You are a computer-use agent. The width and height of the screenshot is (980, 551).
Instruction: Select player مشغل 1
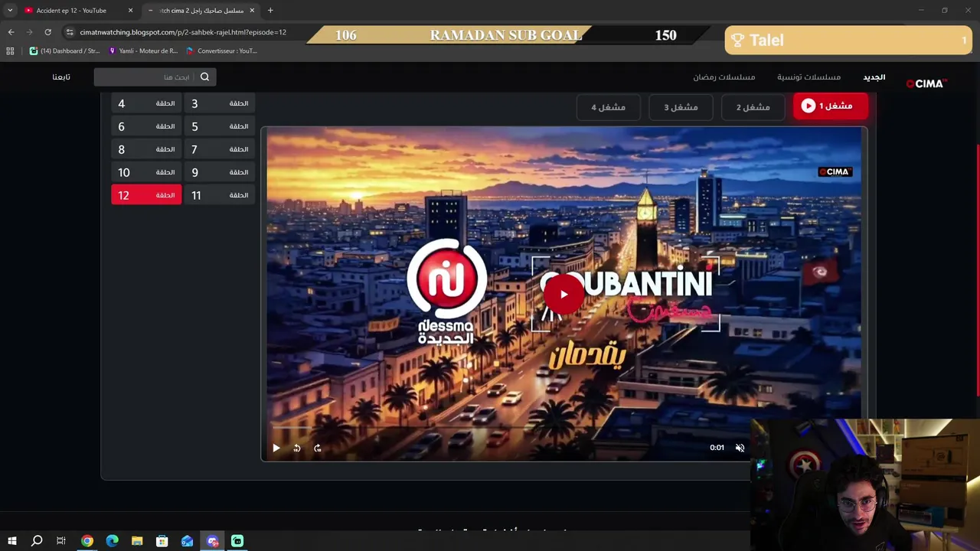coord(830,106)
